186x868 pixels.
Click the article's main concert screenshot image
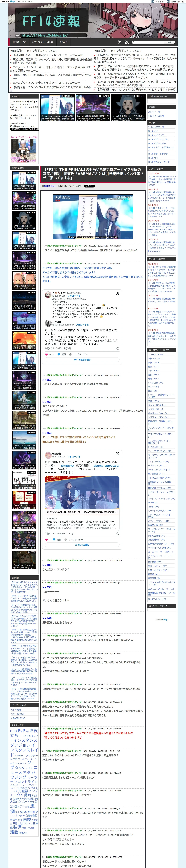click(x=93, y=217)
